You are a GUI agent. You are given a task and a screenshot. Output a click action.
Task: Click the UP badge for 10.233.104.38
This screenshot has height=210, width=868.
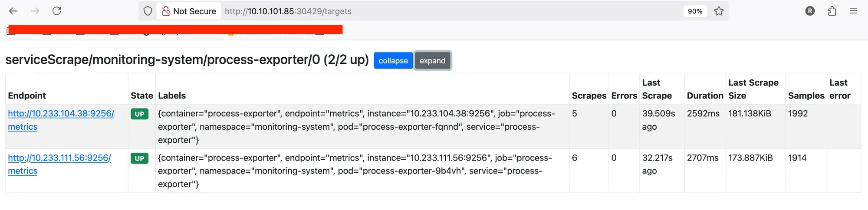coord(139,114)
